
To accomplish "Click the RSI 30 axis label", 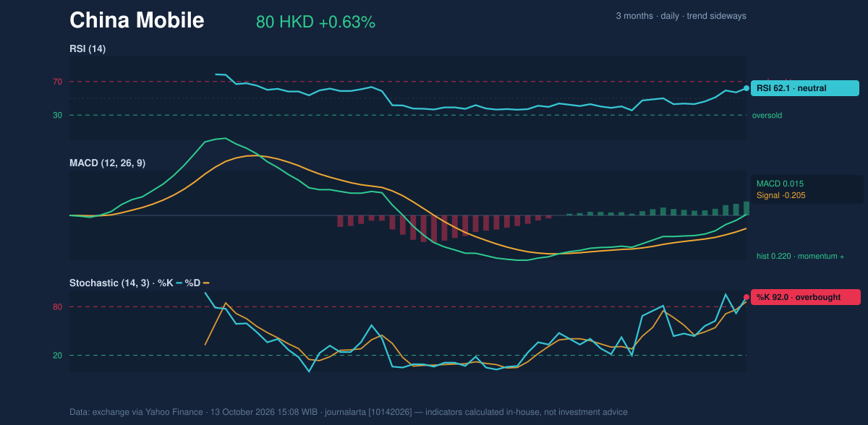I will (x=57, y=115).
